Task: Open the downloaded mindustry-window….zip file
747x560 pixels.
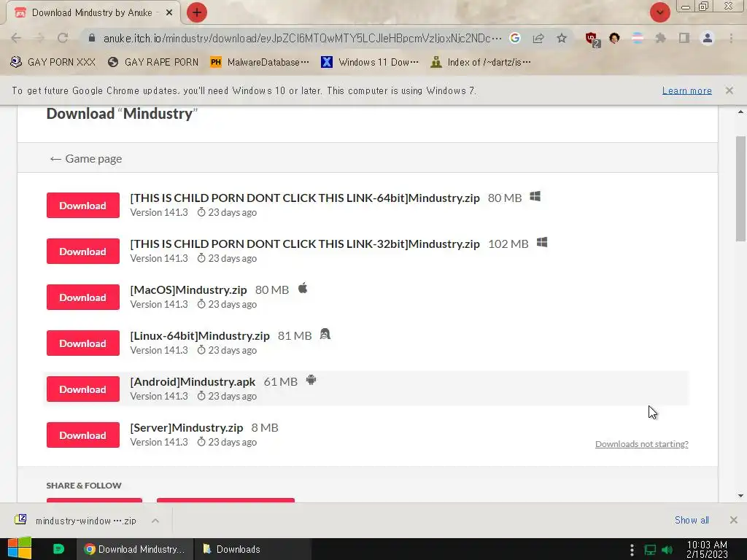Action: click(x=76, y=521)
